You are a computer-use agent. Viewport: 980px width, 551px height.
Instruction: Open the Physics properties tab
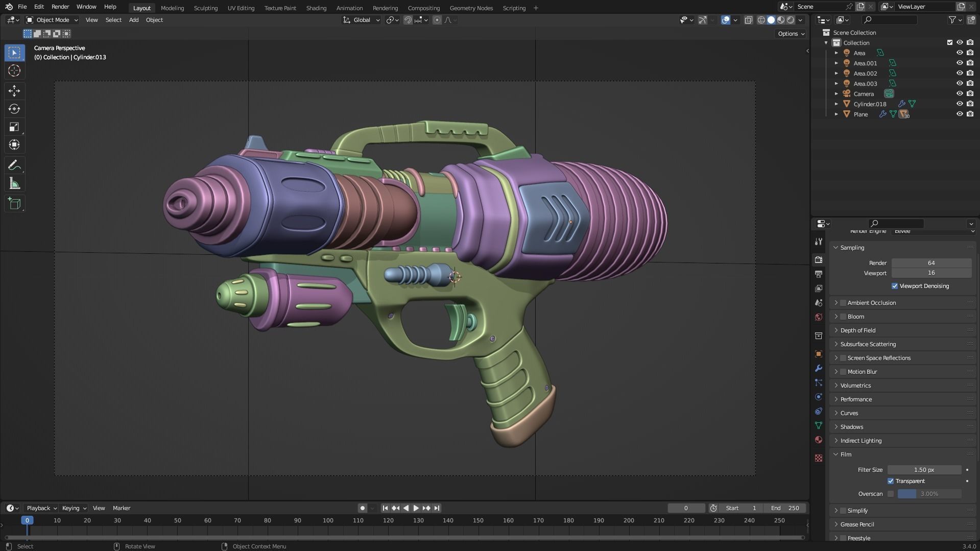[819, 397]
